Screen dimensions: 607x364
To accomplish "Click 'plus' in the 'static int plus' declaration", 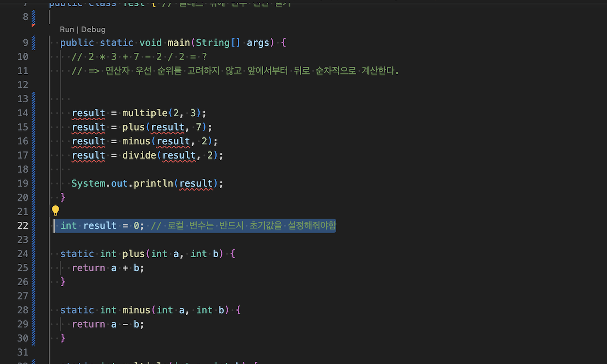I will coord(133,254).
